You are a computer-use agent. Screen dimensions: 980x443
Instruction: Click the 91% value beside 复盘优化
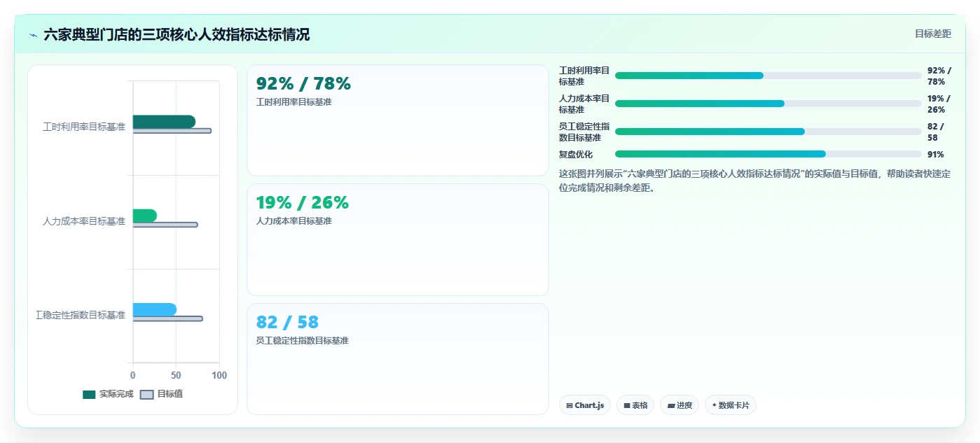pos(936,155)
